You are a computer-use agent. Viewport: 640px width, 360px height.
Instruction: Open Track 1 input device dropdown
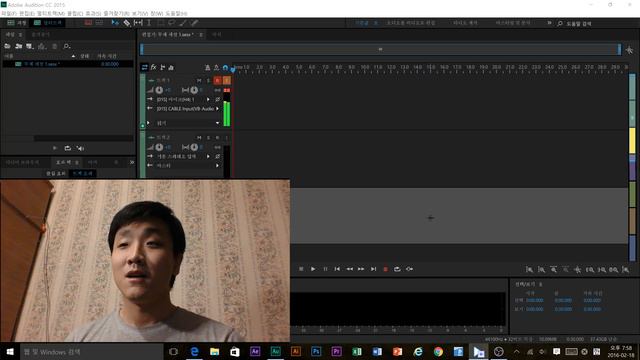point(208,99)
